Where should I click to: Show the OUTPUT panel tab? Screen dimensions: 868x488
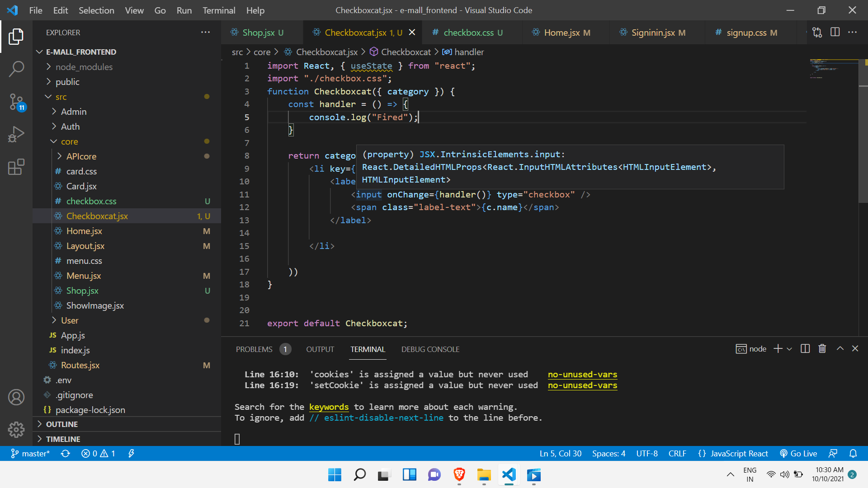320,349
